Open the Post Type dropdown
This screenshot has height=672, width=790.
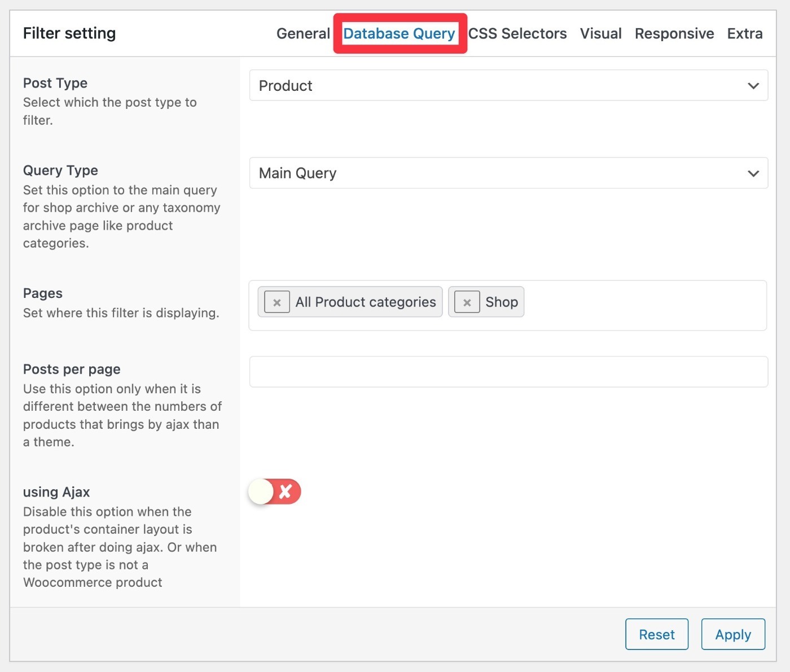508,86
